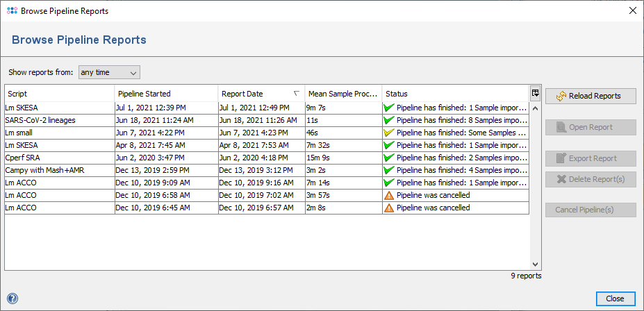This screenshot has width=644, height=311.
Task: Click warning triangle on cancelled 6:57 AM report
Action: click(x=388, y=208)
